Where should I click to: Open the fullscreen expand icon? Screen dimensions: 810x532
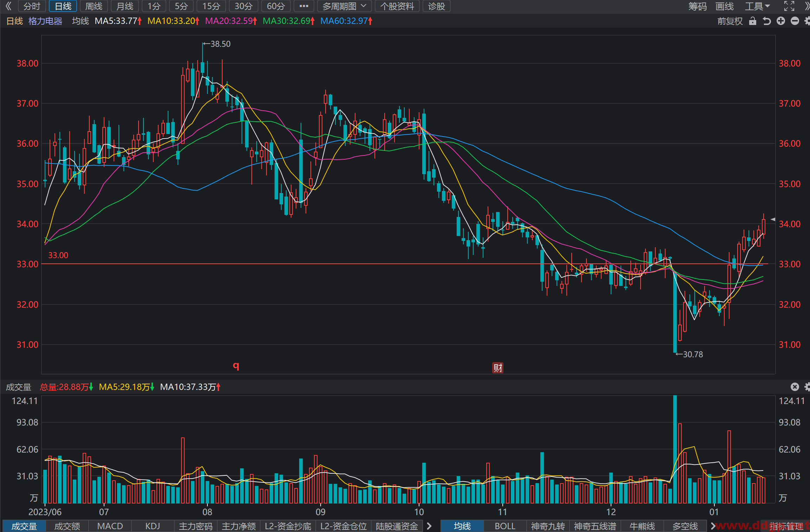(x=789, y=6)
